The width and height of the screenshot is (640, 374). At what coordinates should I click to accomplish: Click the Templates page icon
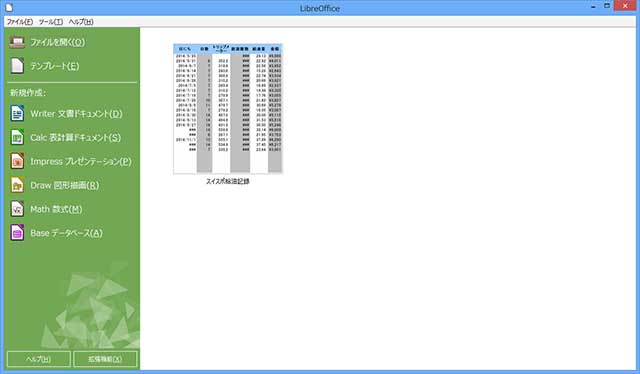point(17,66)
